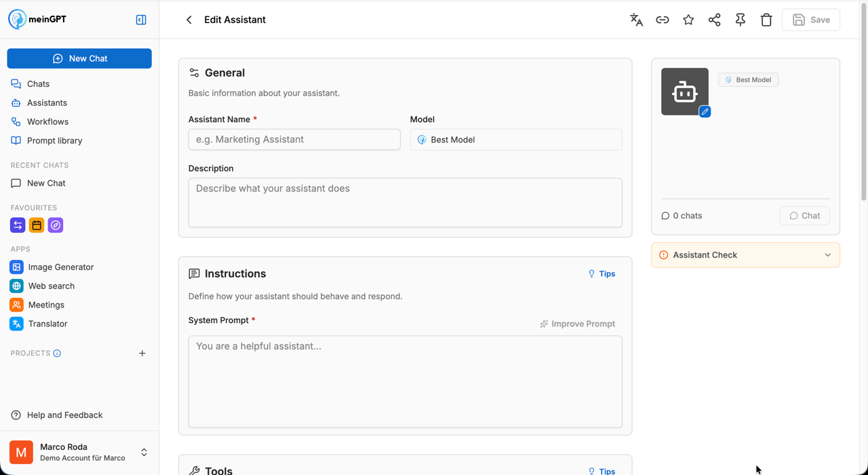Click the Save button
This screenshot has width=868, height=475.
click(x=811, y=20)
